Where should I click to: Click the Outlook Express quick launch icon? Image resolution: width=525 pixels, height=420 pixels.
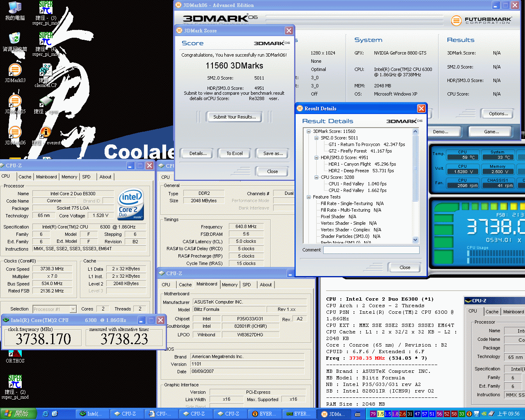55,414
